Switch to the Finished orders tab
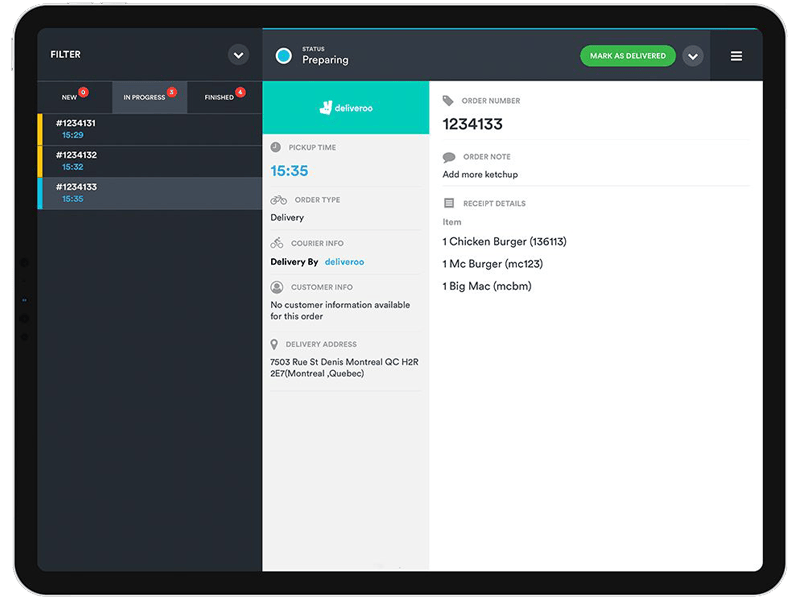This screenshot has height=600, width=800. tap(224, 96)
